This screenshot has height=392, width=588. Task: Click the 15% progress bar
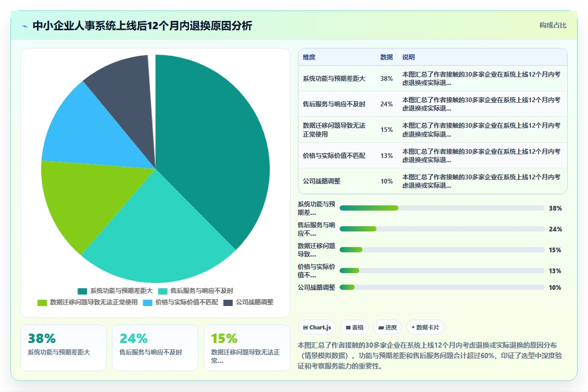[442, 250]
